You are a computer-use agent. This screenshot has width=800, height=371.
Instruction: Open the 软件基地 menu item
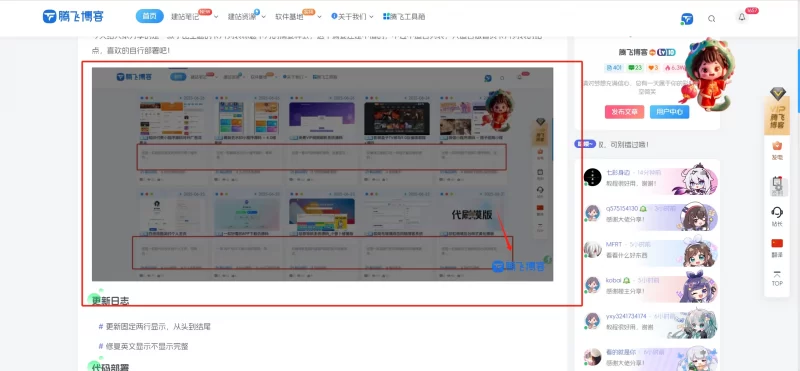[x=289, y=17]
